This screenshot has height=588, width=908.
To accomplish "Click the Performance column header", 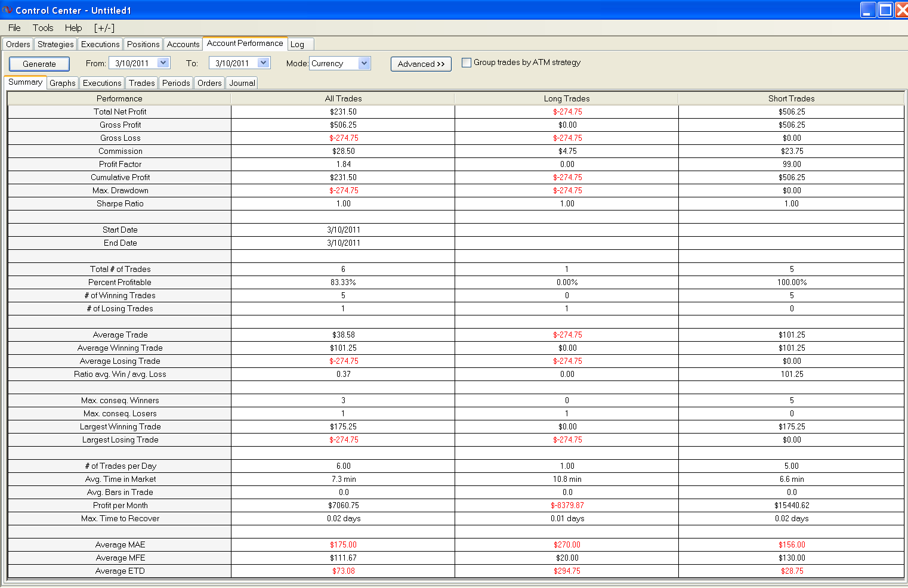I will (119, 98).
